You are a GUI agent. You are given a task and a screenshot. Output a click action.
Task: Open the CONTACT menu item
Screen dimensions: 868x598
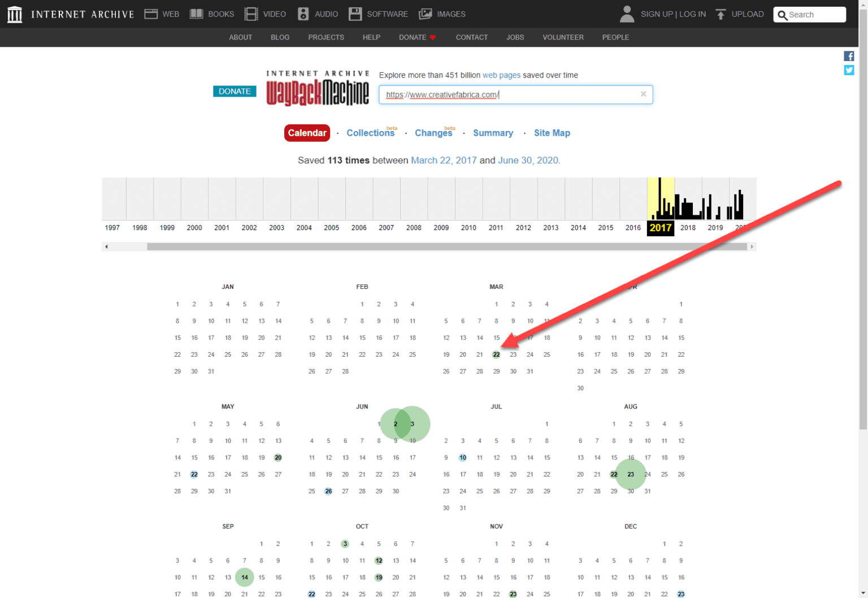click(472, 37)
